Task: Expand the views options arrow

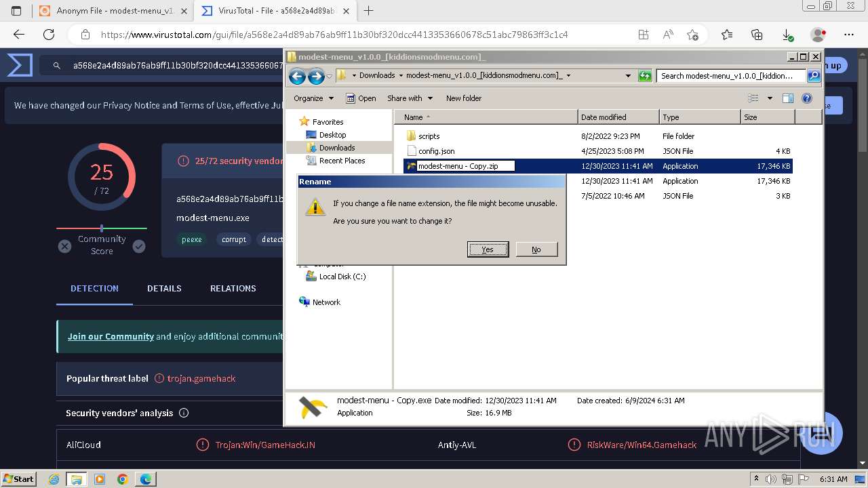Action: (x=770, y=98)
